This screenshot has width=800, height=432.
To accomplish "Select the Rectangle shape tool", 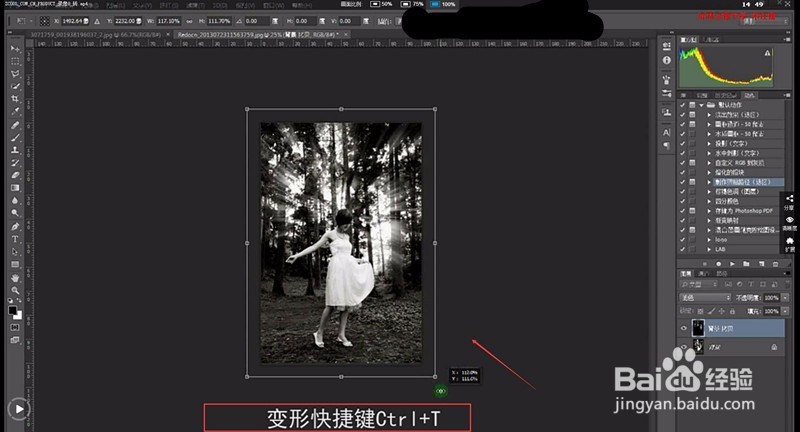I will click(15, 265).
